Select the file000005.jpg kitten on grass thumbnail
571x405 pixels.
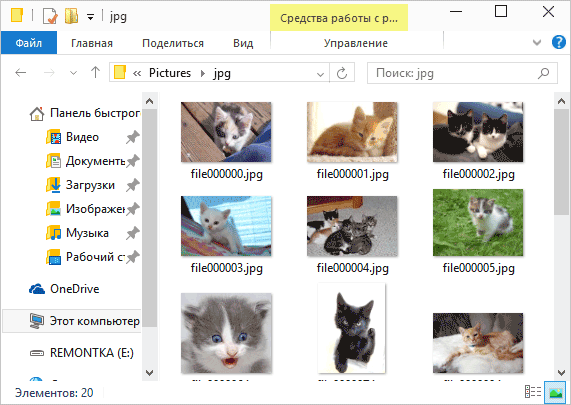pos(478,223)
